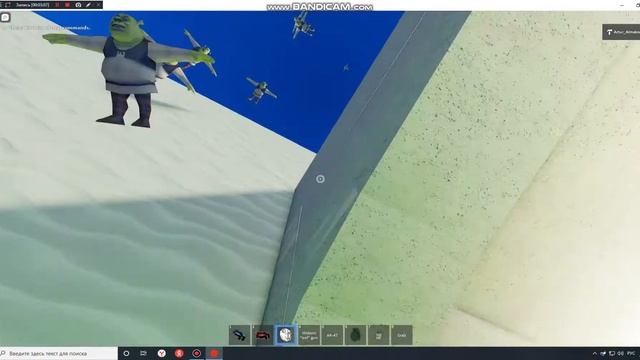Close the Bandicam recording bar
640x360 pixels.
[x=98, y=5]
